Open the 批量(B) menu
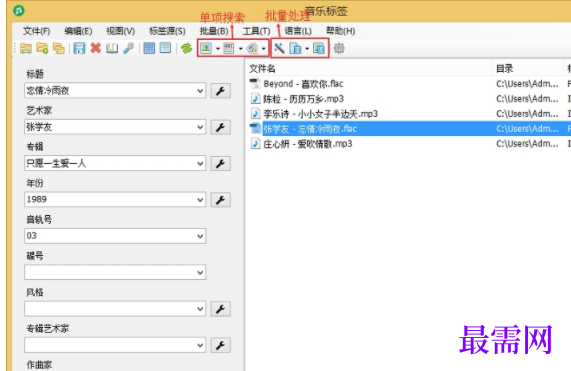This screenshot has height=371, width=571. pos(214,31)
